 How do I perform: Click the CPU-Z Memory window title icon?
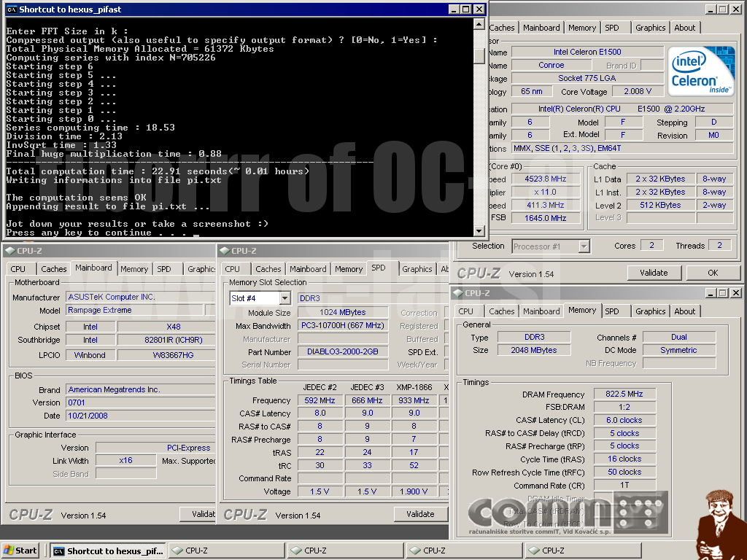(458, 293)
